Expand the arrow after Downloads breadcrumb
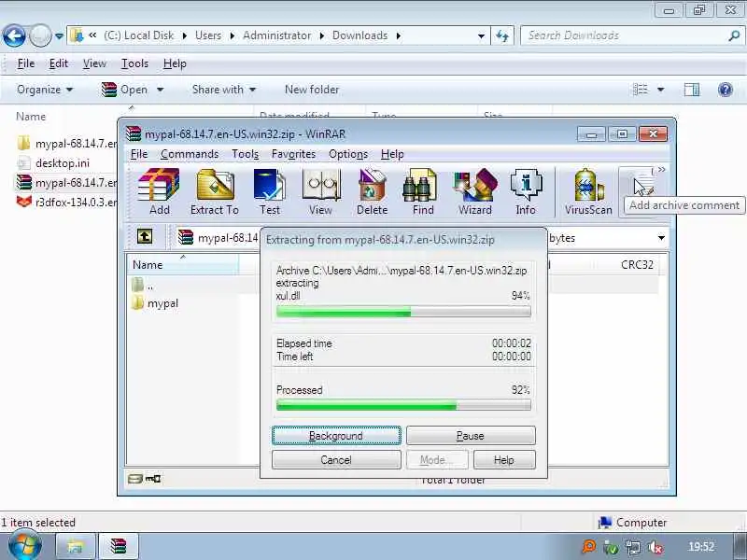Viewport: 747px width, 560px height. pos(399,35)
